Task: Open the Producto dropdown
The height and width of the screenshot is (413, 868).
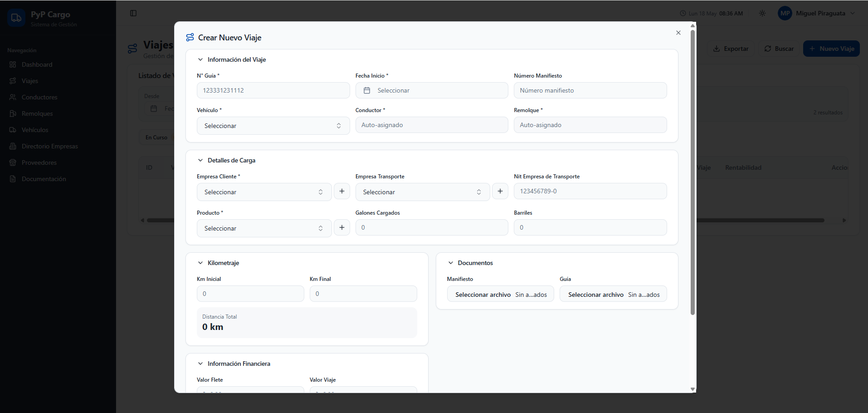Action: (264, 228)
